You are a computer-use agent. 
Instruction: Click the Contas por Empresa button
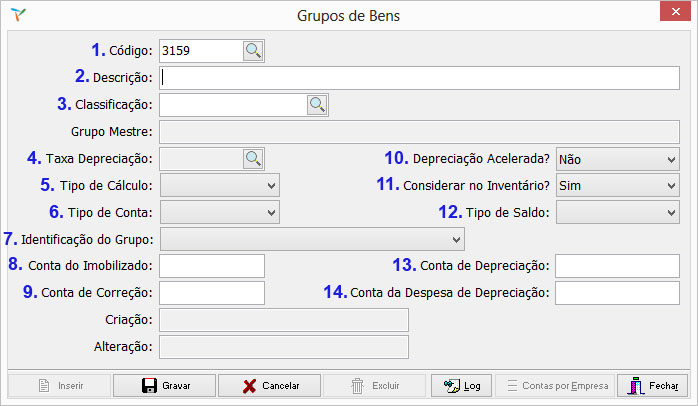coord(555,386)
